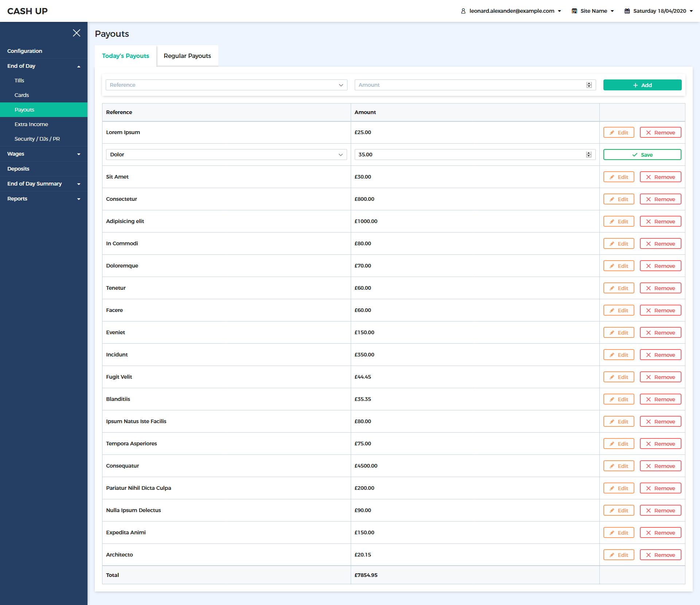Viewport: 700px width, 605px height.
Task: Open Extra Income in the sidebar
Action: (x=31, y=124)
